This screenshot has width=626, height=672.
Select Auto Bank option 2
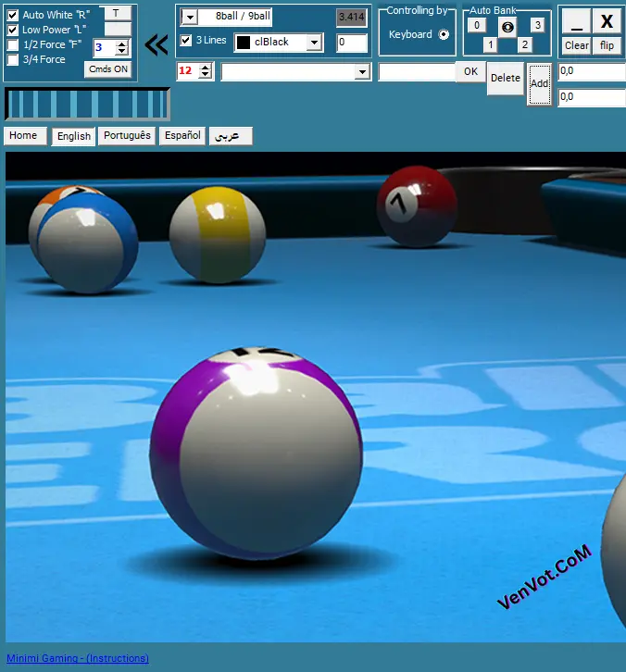point(524,44)
